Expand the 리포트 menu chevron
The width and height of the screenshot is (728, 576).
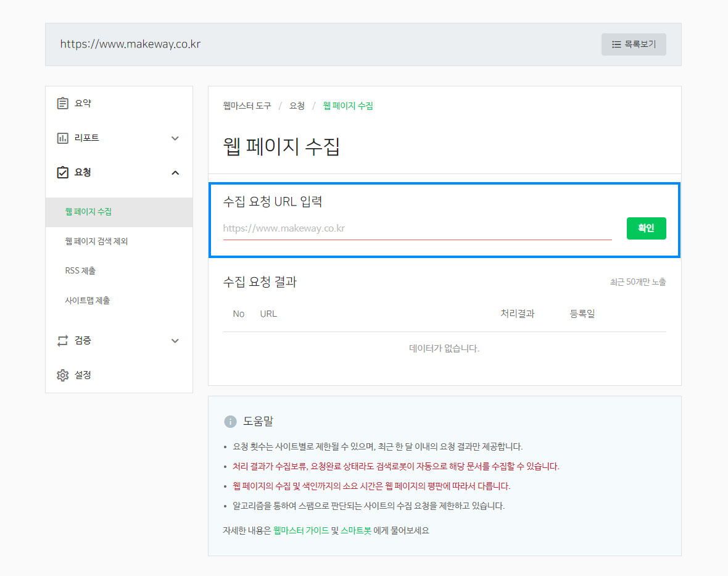pos(175,138)
